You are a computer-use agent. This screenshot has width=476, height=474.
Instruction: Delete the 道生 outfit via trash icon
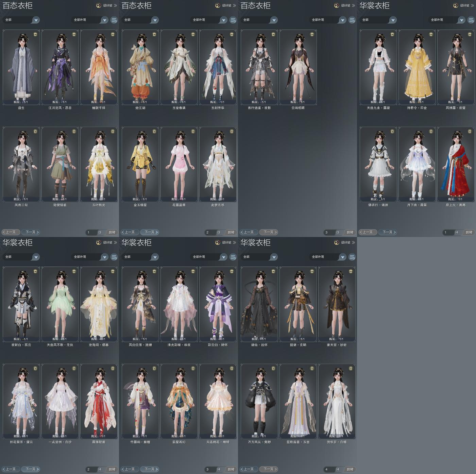(x=35, y=34)
